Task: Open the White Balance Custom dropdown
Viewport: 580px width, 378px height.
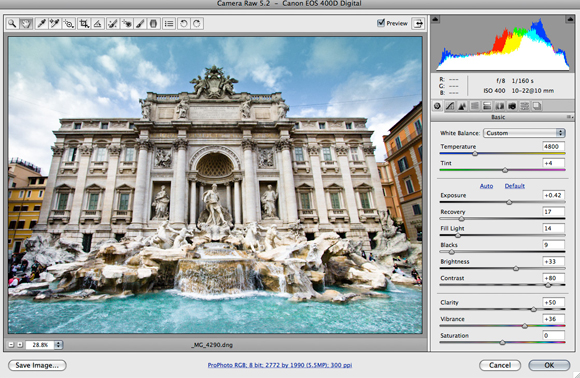Action: click(524, 133)
